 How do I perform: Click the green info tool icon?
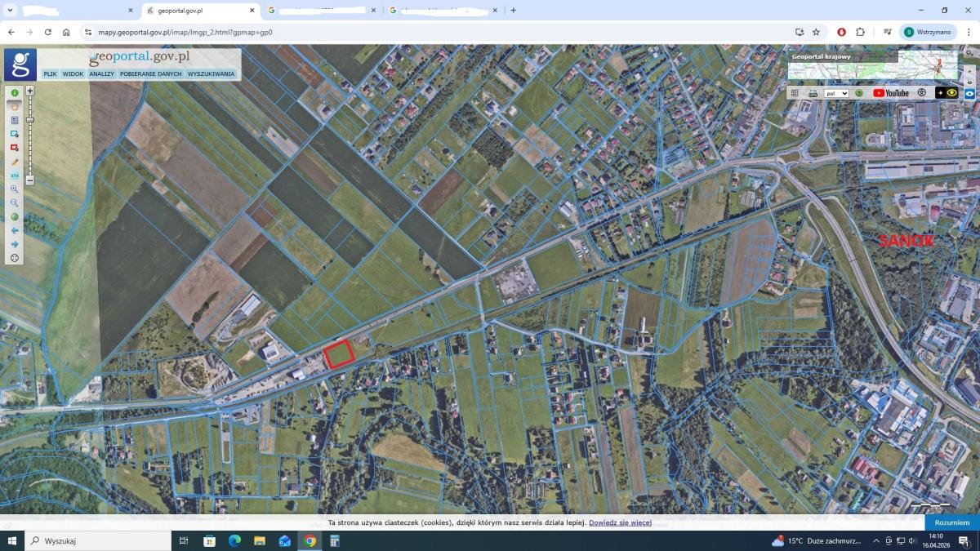(15, 92)
